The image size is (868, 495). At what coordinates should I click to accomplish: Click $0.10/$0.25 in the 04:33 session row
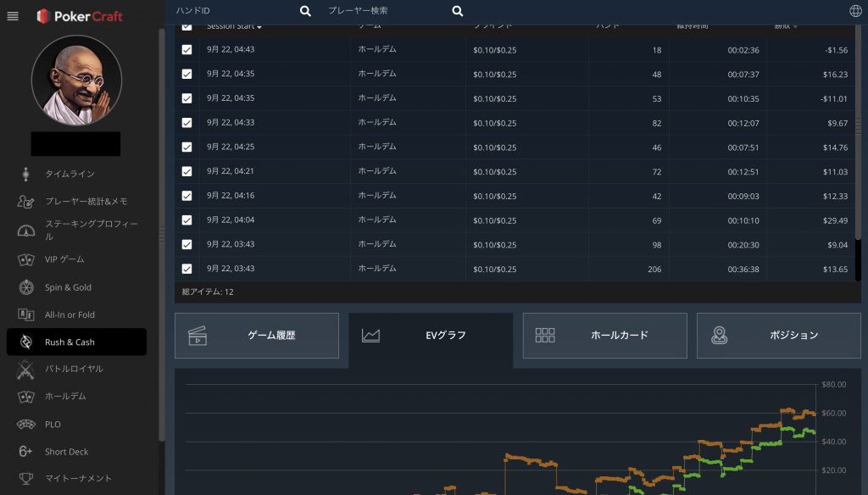click(x=495, y=123)
